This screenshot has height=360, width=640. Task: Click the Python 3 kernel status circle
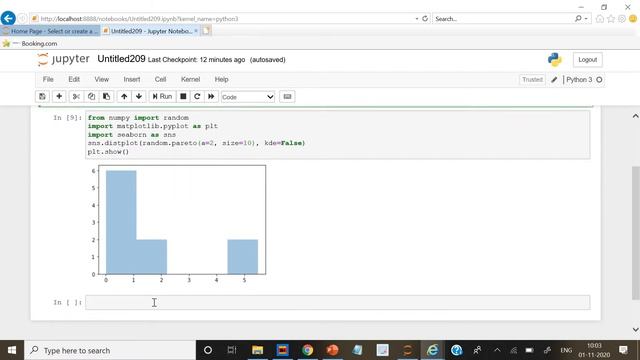(x=599, y=80)
